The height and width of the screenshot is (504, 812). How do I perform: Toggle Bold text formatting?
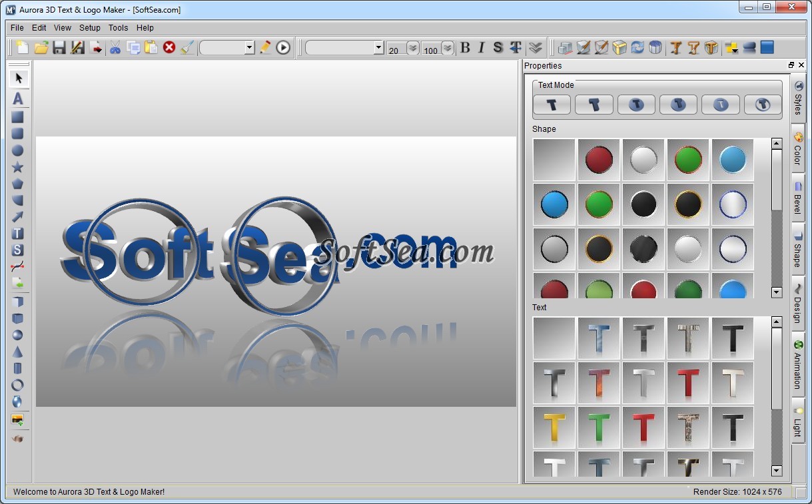tap(465, 47)
